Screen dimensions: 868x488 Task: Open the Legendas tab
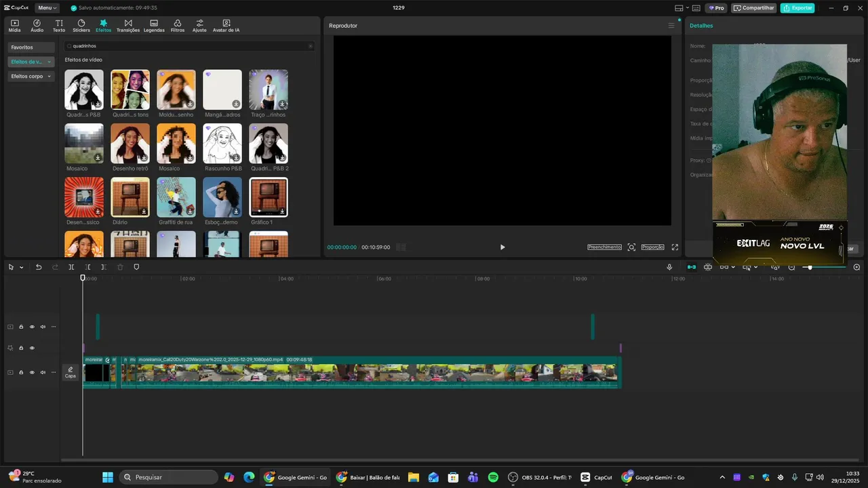point(154,26)
